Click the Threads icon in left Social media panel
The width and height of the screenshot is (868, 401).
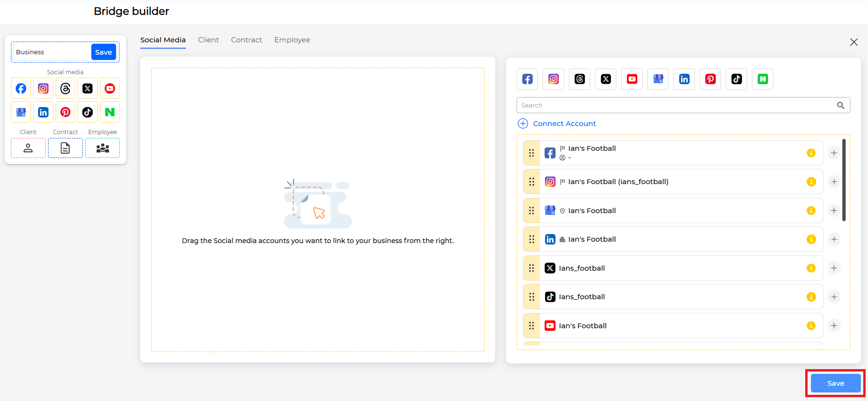tap(66, 88)
